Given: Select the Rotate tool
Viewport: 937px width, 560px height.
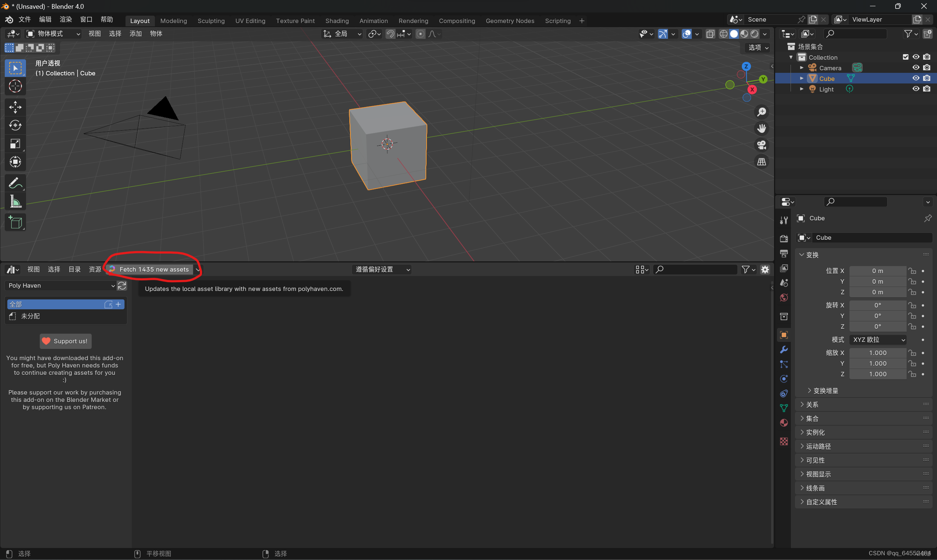Looking at the screenshot, I should [15, 125].
